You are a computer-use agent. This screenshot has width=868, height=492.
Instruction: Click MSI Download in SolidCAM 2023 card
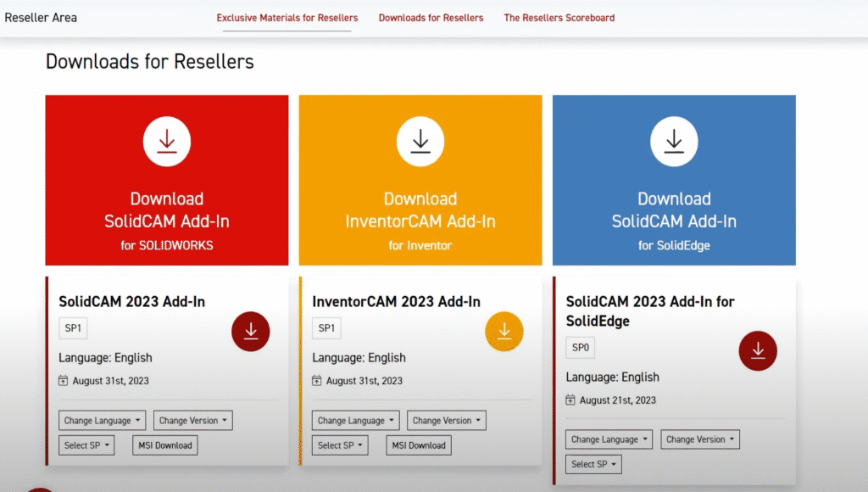point(165,445)
